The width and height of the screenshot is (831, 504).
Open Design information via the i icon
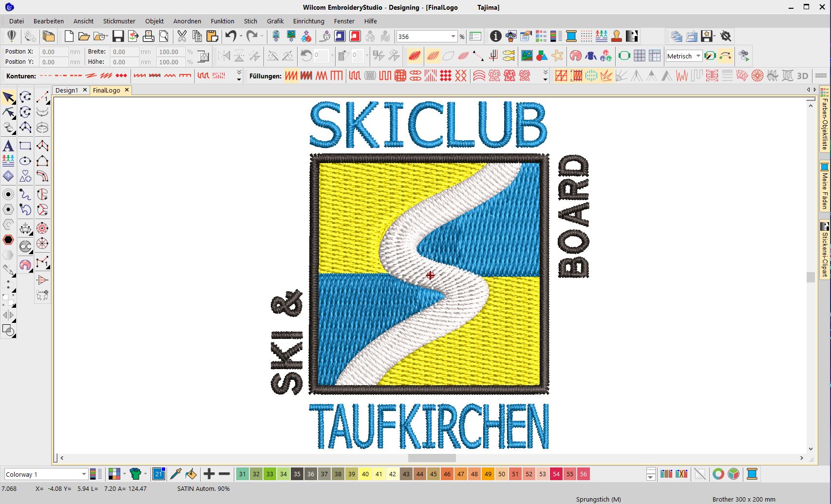(495, 37)
